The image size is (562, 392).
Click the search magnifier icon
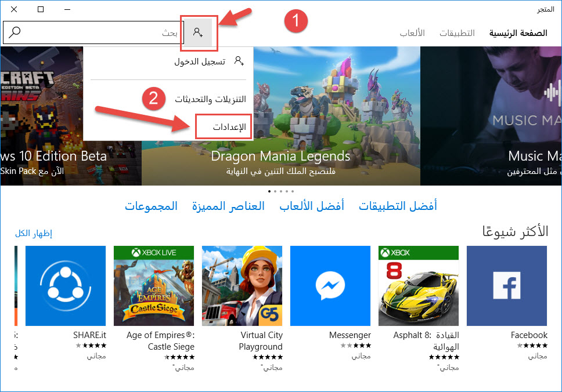click(x=15, y=32)
